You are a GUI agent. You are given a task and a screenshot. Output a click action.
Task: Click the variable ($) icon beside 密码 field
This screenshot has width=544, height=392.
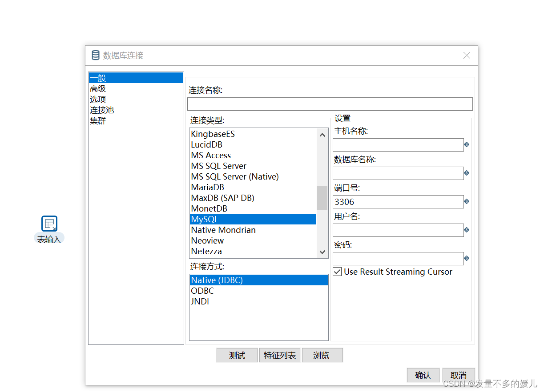[x=467, y=259]
